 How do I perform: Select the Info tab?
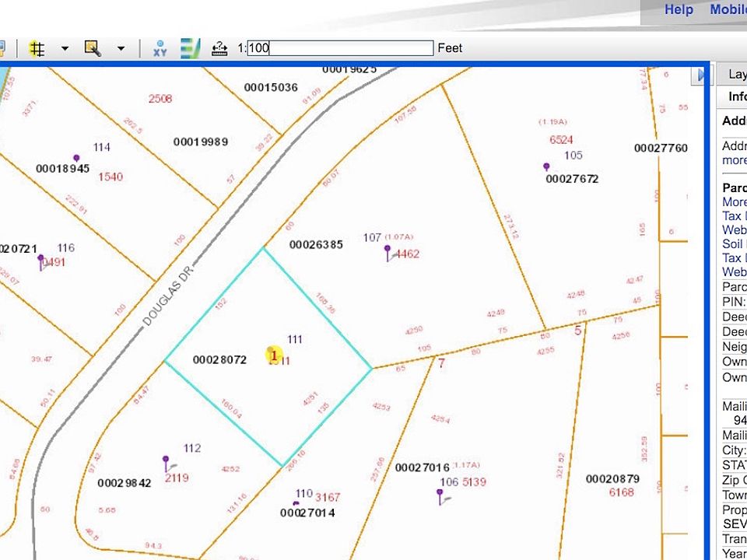[735, 97]
